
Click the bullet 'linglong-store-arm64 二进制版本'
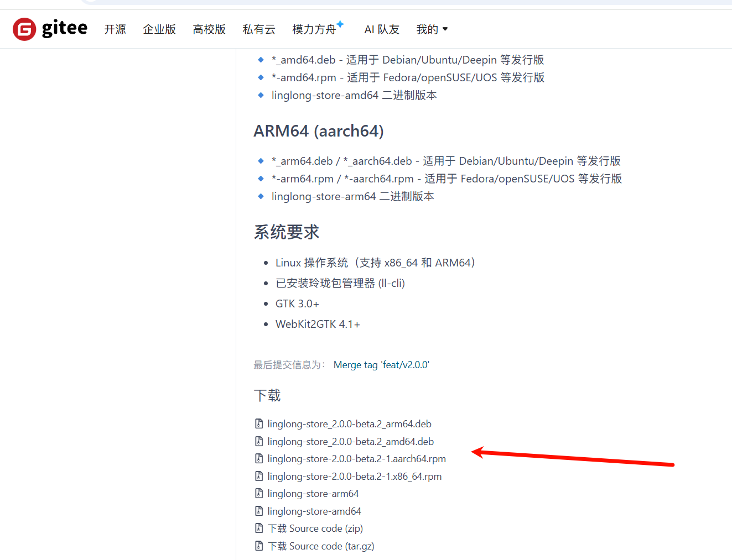pos(353,197)
